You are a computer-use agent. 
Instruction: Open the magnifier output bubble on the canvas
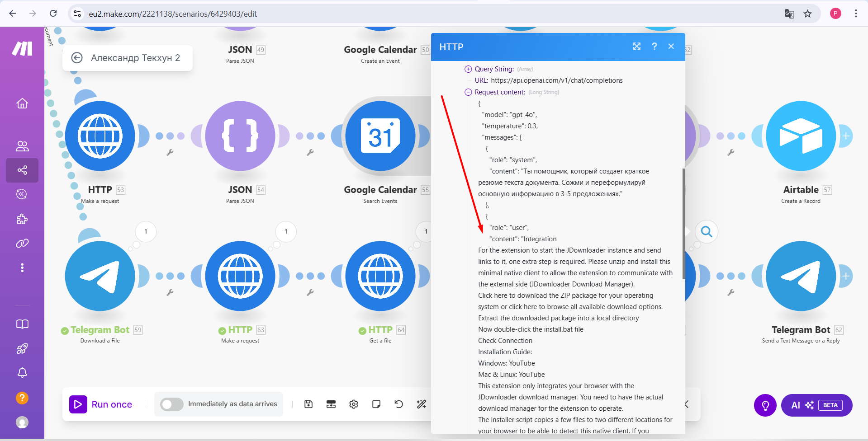[x=707, y=232]
